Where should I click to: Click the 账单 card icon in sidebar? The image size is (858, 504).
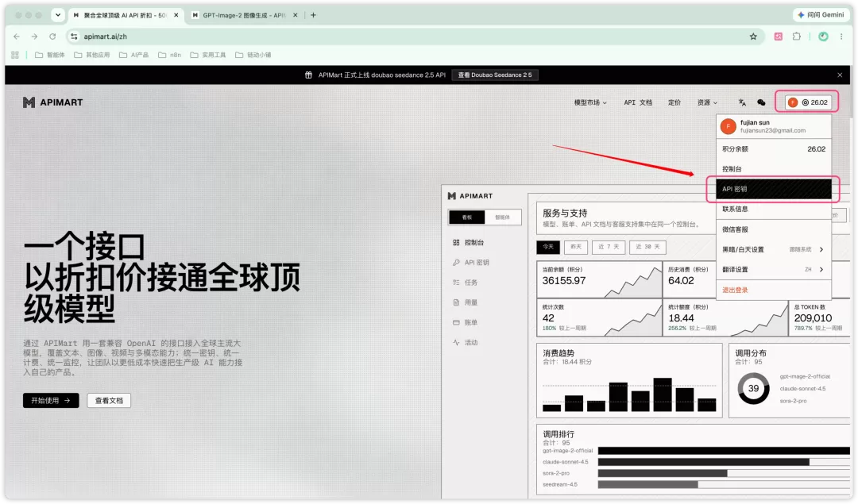(456, 322)
